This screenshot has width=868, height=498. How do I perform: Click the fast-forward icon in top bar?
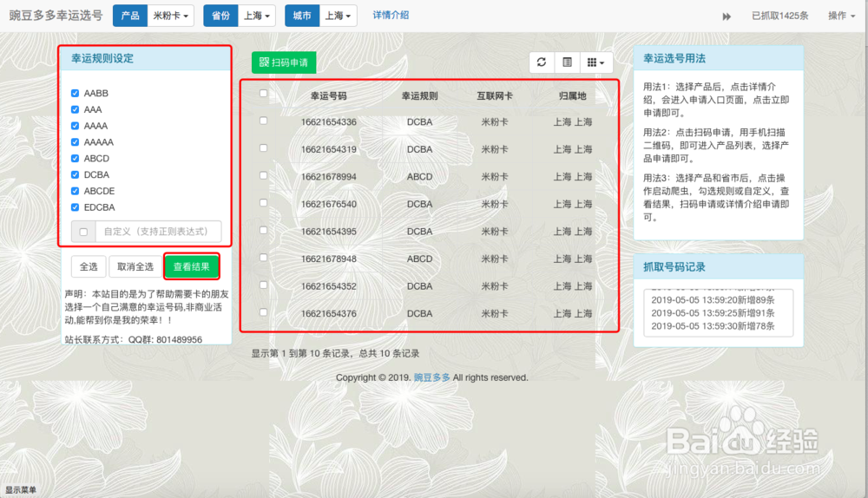point(727,16)
